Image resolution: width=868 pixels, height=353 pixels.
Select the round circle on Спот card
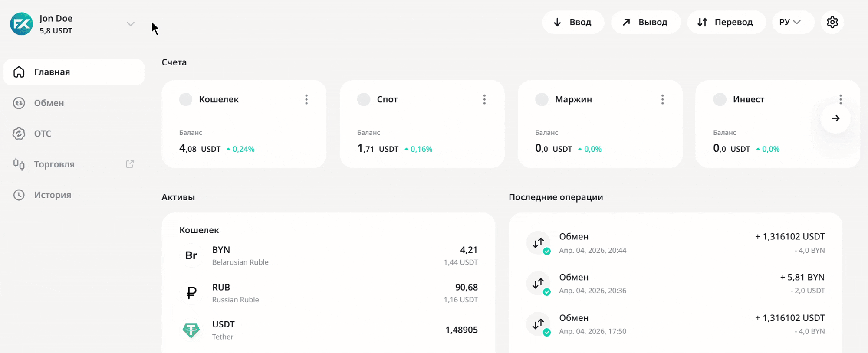364,99
